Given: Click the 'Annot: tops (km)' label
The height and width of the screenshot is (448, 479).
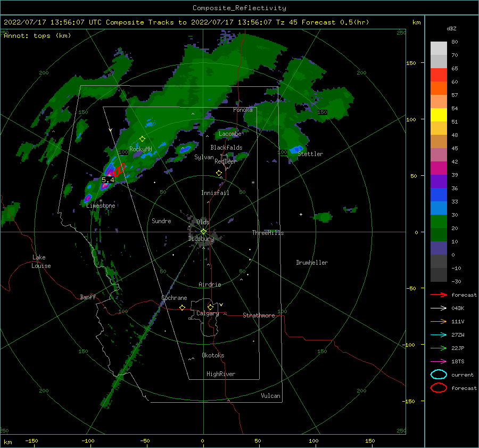Looking at the screenshot, I should (37, 36).
